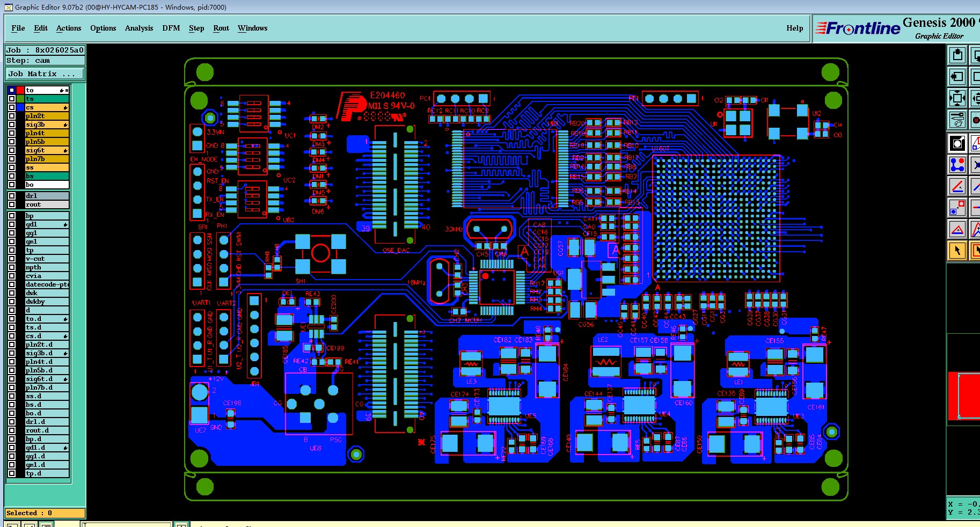Enable the sig3b layer checkbox
Image resolution: width=980 pixels, height=527 pixels.
click(x=12, y=125)
